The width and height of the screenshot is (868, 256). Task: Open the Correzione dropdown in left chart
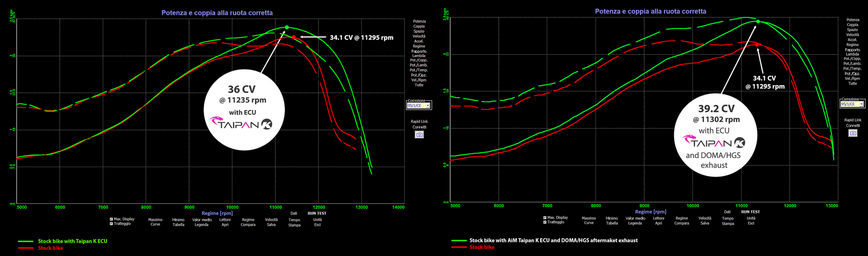click(427, 106)
